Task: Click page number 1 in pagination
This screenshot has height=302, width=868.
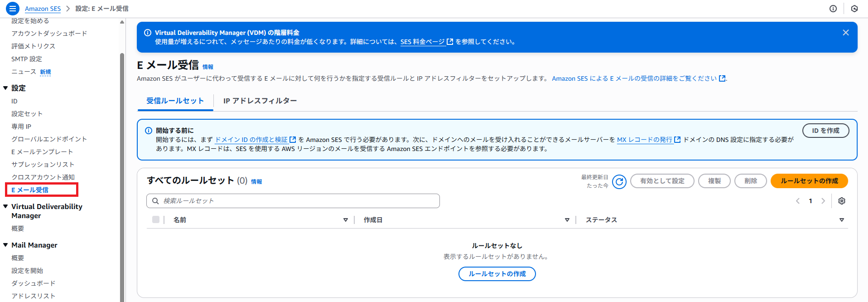Action: point(810,201)
